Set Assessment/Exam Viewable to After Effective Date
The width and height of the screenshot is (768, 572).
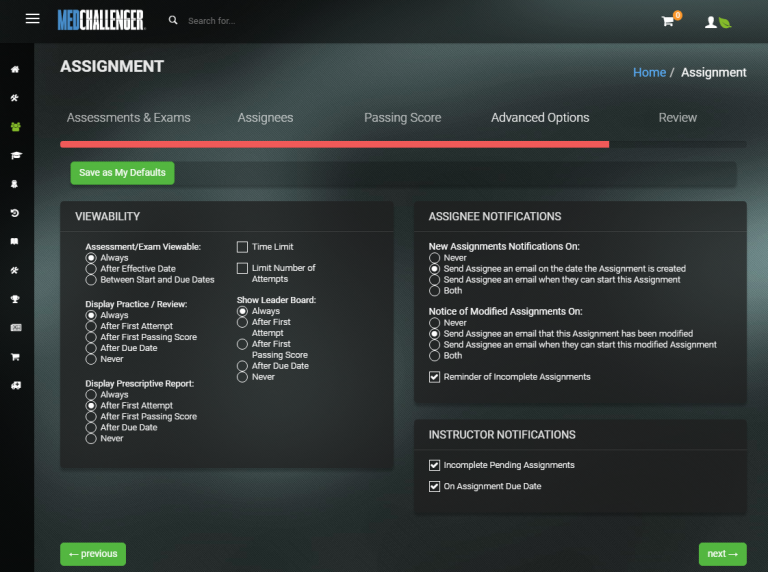(x=91, y=269)
